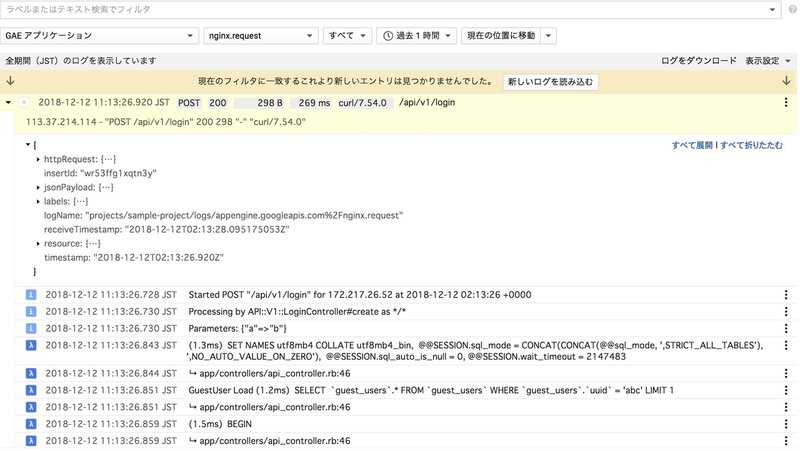Expand the labels field

pyautogui.click(x=38, y=202)
